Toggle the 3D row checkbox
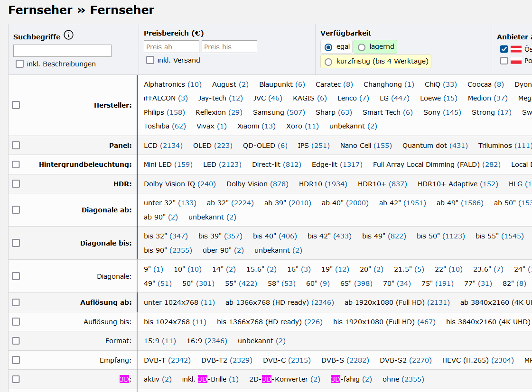This screenshot has height=392, width=532. click(16, 379)
